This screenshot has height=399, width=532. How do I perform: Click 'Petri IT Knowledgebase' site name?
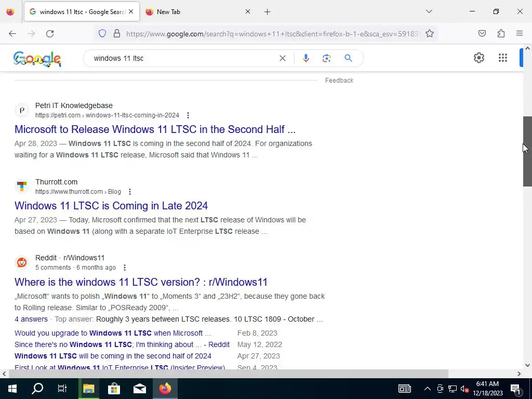[74, 105]
